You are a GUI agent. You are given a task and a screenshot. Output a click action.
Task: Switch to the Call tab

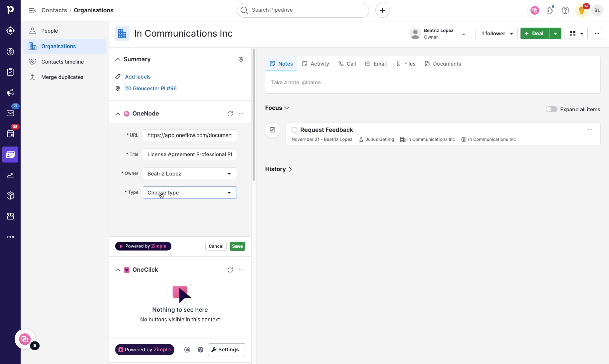(347, 64)
